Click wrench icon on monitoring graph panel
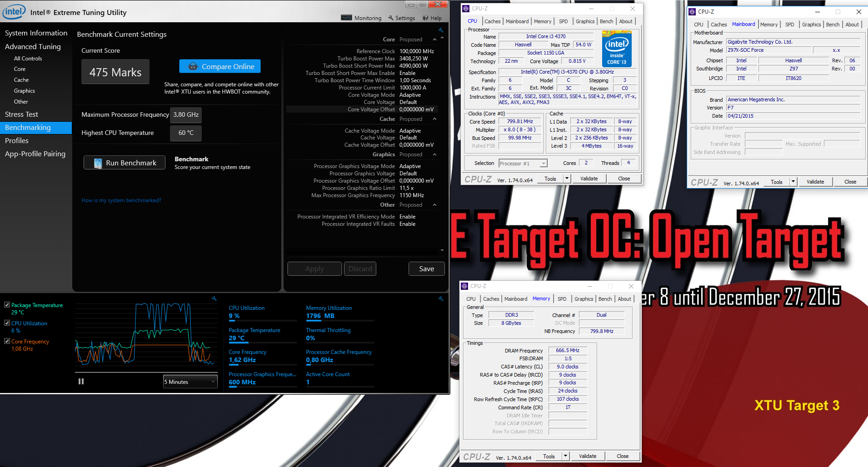 point(214,298)
